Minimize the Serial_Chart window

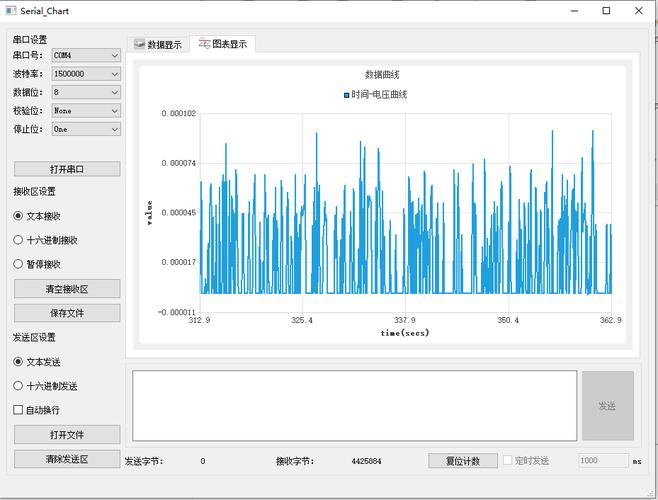coord(574,10)
